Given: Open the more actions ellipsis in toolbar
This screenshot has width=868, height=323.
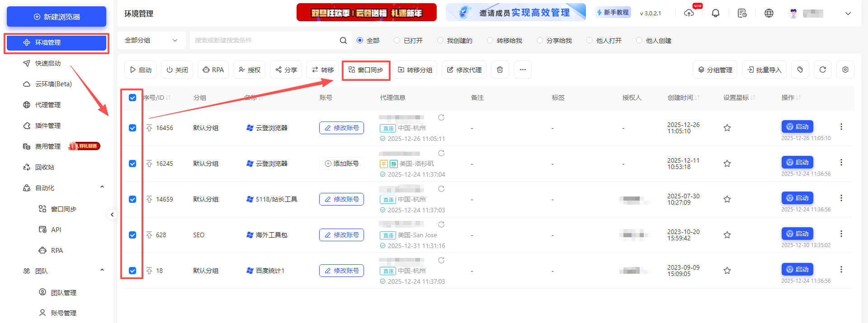Looking at the screenshot, I should [x=523, y=70].
